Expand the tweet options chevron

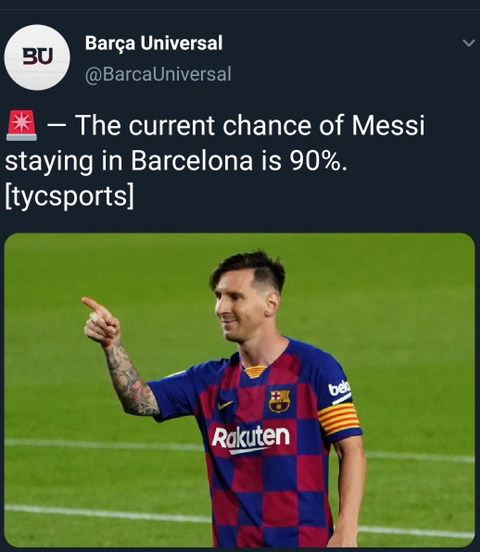(468, 43)
